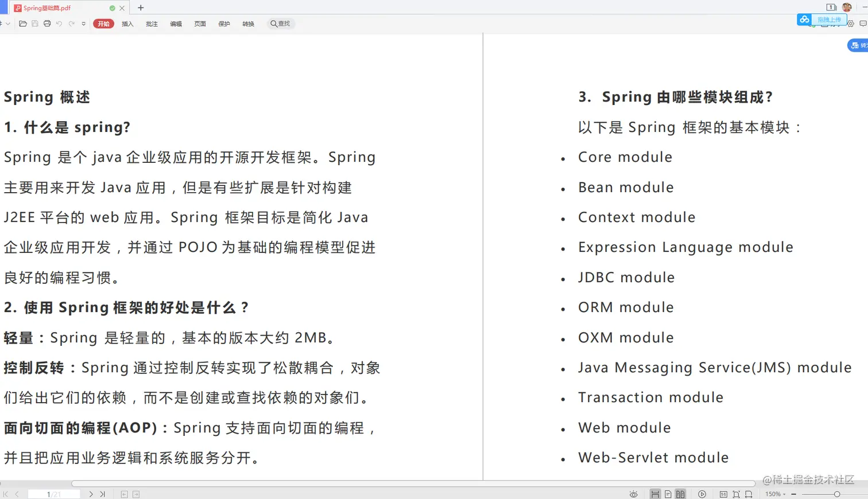Expand the quick access toolbar dropdown arrow

(84, 24)
